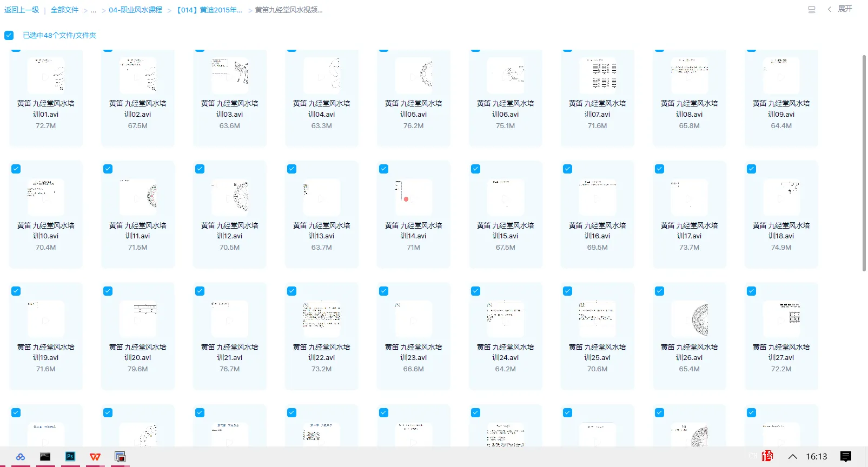This screenshot has height=467, width=868.
Task: Go to 全部文件 in the breadcrumb
Action: [x=64, y=10]
